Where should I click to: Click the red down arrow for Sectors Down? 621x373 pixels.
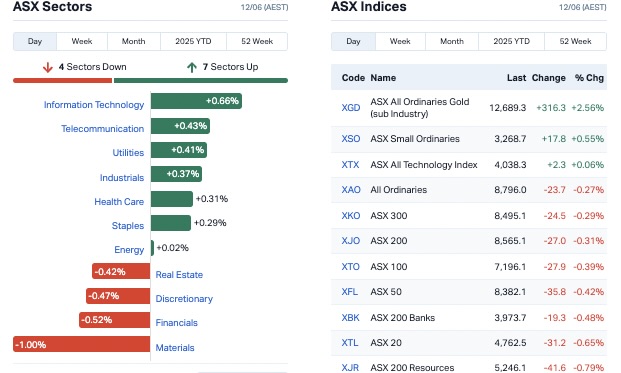(48, 67)
